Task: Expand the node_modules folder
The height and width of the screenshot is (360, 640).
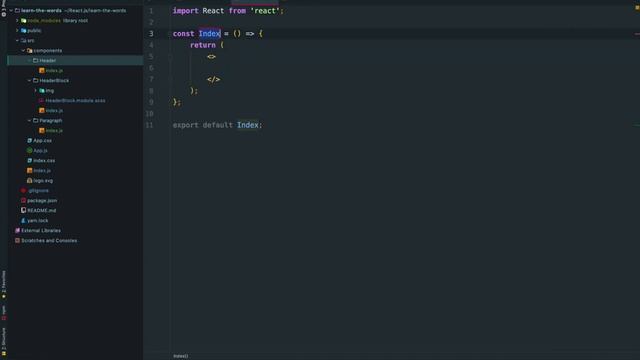Action: pos(17,20)
